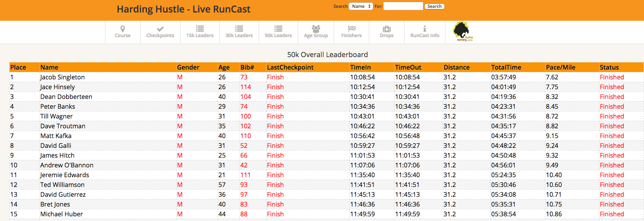The image size is (644, 221).
Task: View Finishers via the checkered flag icon
Action: 351,29
